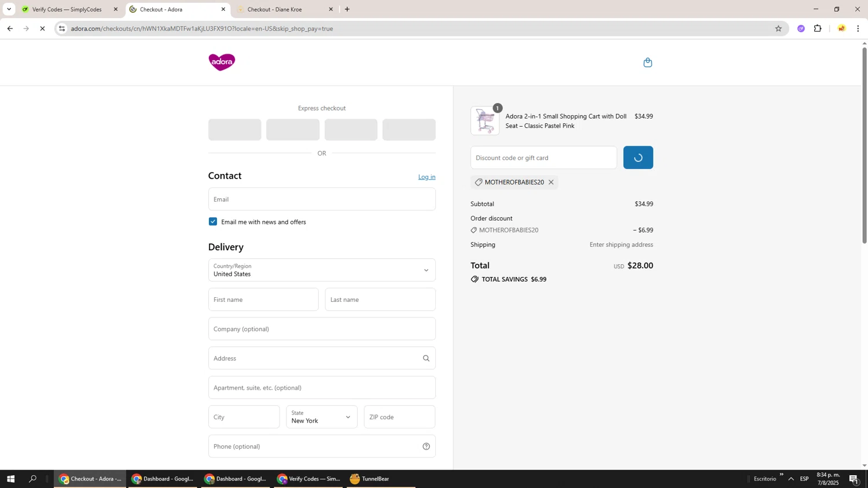Click the purple extension icon in toolbar
Screen dimensions: 868x488
coord(801,28)
